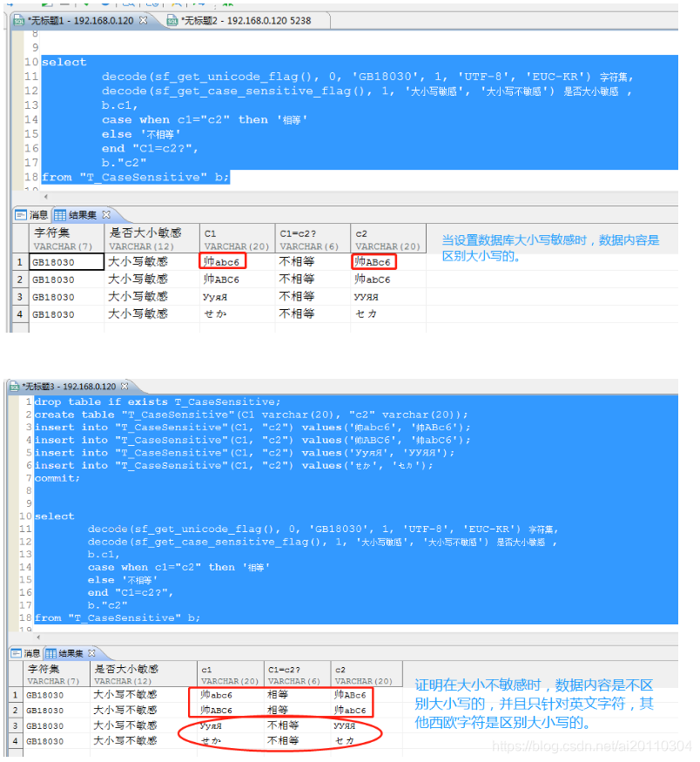The width and height of the screenshot is (700, 762).
Task: Click the 'end "C1=c2?",' line in the 无标题1 editor
Action: tap(150, 148)
